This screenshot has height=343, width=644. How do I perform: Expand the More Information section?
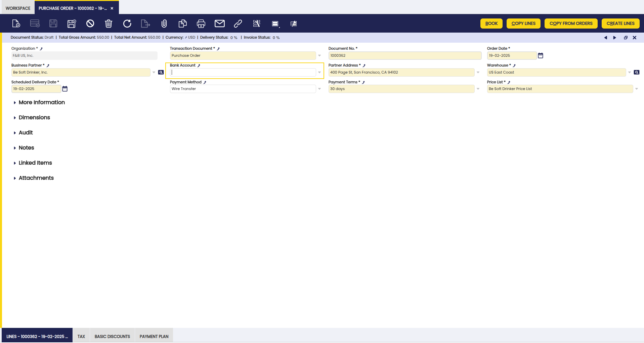[x=39, y=102]
